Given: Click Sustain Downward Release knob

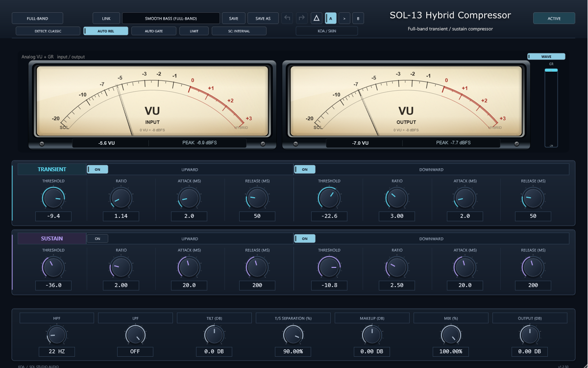Looking at the screenshot, I should point(533,267).
